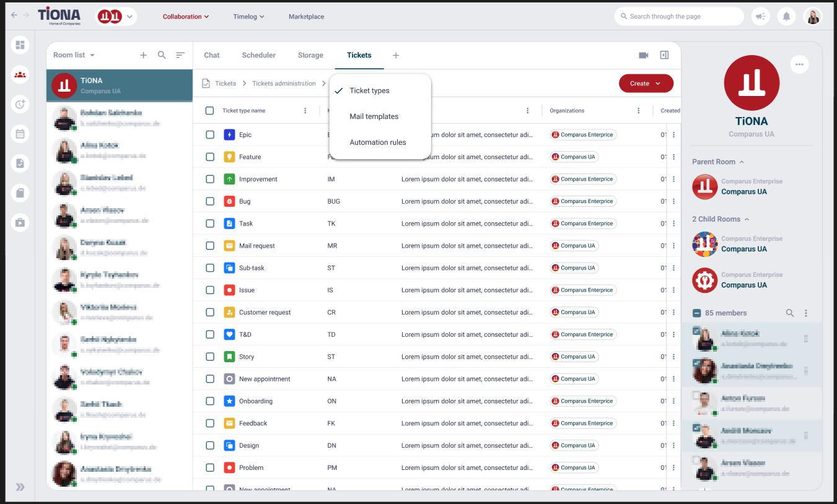Open the Timelog dropdown
This screenshot has height=504, width=837.
[x=249, y=17]
